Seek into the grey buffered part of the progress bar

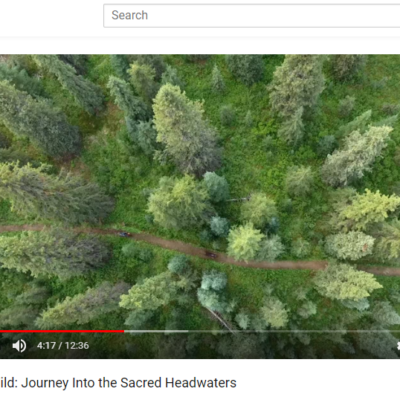click(156, 331)
